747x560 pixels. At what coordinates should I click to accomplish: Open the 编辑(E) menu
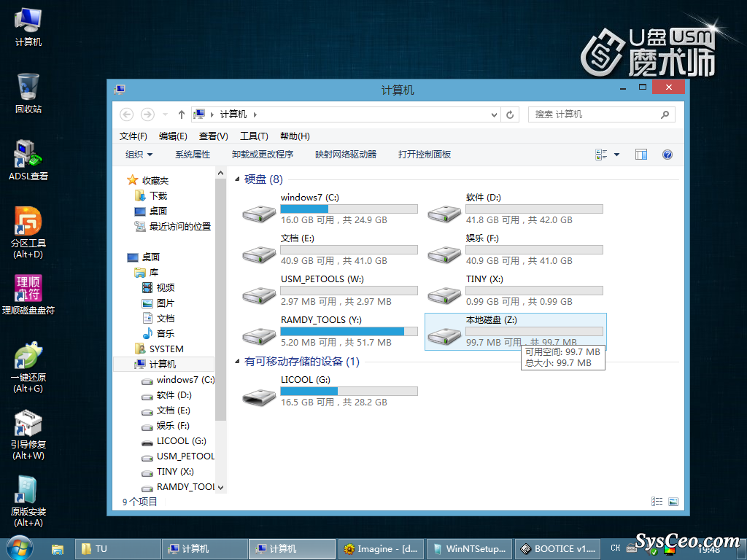(173, 136)
